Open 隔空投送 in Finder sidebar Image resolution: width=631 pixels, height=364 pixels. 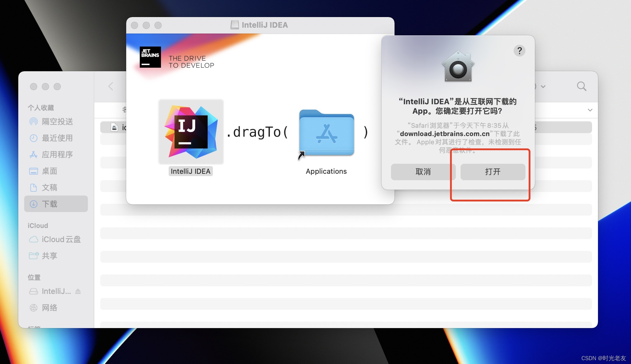[x=56, y=122]
